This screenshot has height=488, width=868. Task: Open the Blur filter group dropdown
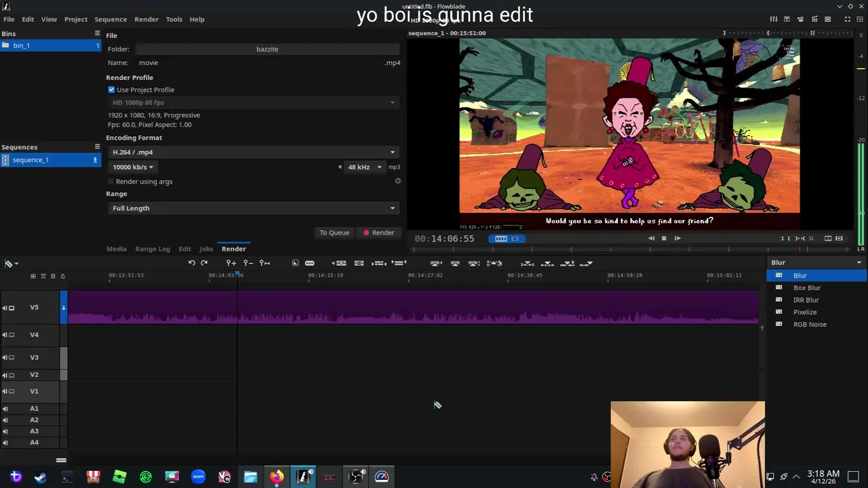(x=816, y=262)
